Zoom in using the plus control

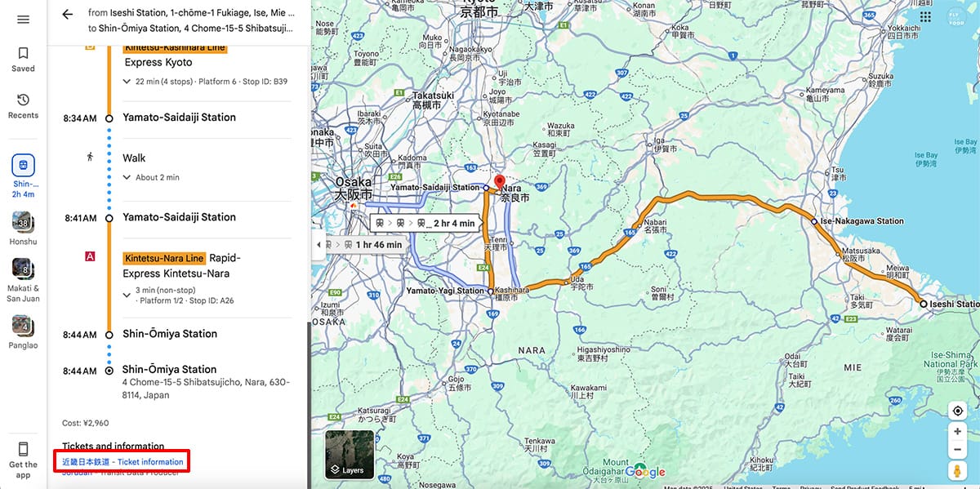click(x=957, y=430)
